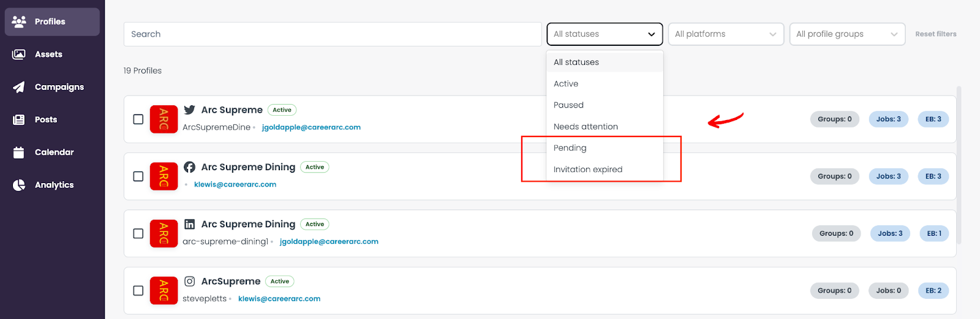Screen dimensions: 980x319
Task: Check the Arc Supreme Twitter profile checkbox
Action: (138, 119)
